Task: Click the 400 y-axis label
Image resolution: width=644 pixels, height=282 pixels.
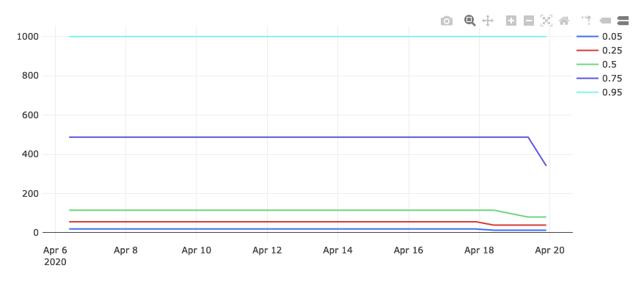Action: point(30,154)
